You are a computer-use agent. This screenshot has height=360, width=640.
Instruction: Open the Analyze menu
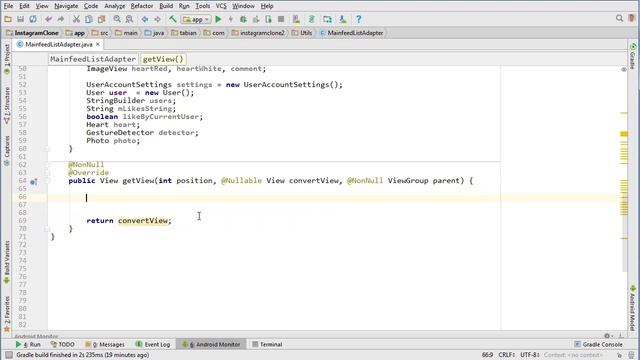pos(114,6)
